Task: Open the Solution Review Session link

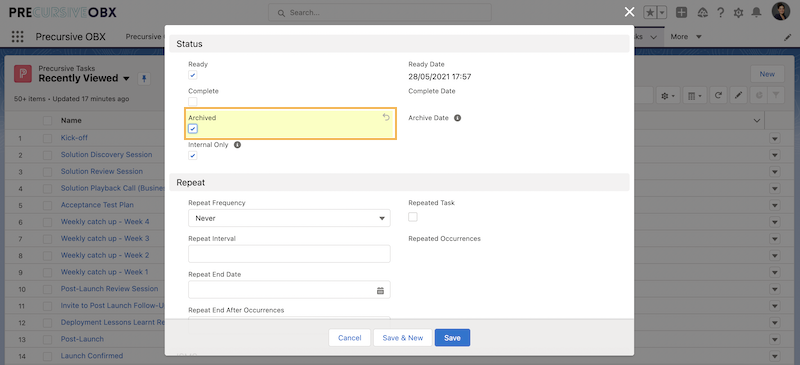Action: pyautogui.click(x=102, y=172)
